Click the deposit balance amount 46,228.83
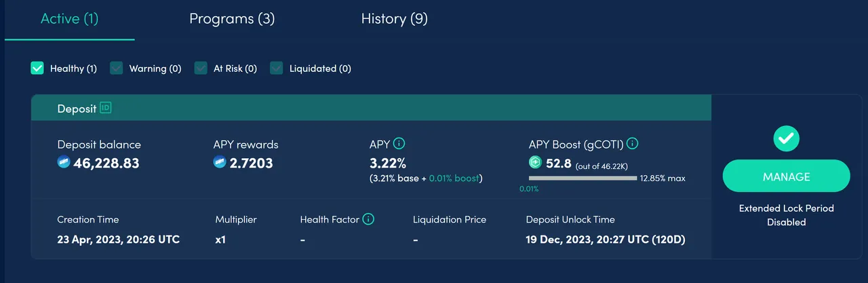 pos(106,163)
